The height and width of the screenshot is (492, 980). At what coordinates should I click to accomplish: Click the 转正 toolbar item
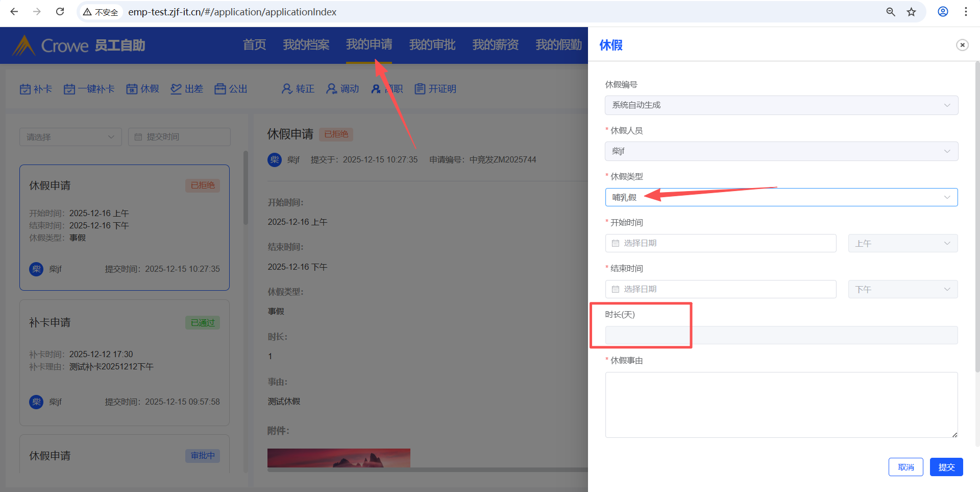(x=298, y=89)
